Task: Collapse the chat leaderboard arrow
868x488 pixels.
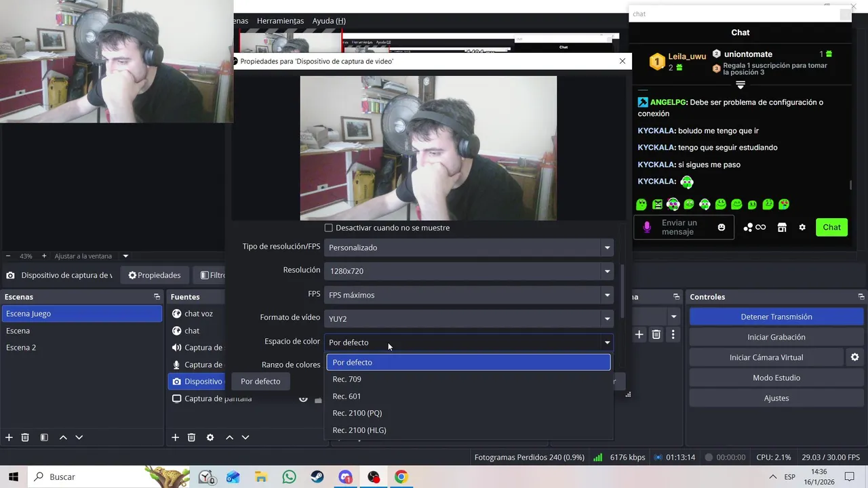Action: coord(741,85)
